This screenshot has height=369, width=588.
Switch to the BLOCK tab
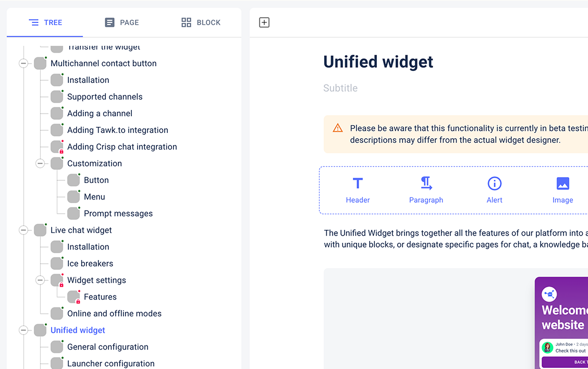pos(201,22)
